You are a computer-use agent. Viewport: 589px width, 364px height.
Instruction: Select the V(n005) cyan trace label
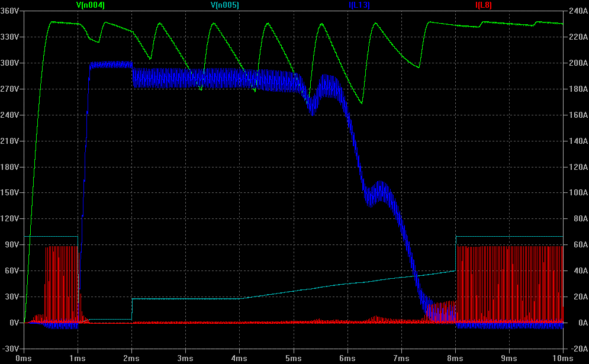pyautogui.click(x=224, y=5)
